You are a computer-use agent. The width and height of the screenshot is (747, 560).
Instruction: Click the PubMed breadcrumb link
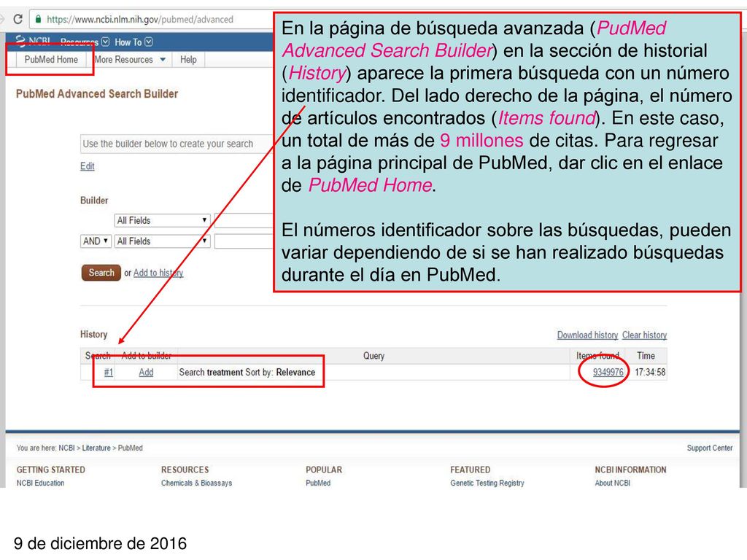point(130,448)
